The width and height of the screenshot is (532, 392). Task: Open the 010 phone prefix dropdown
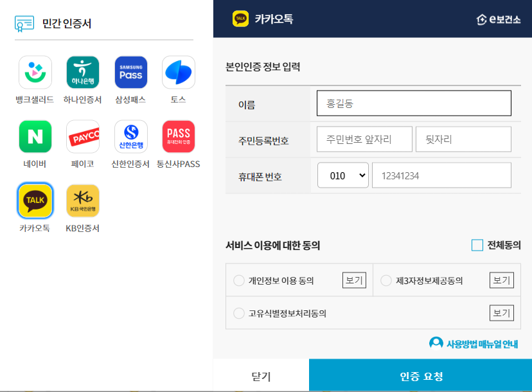coord(342,175)
